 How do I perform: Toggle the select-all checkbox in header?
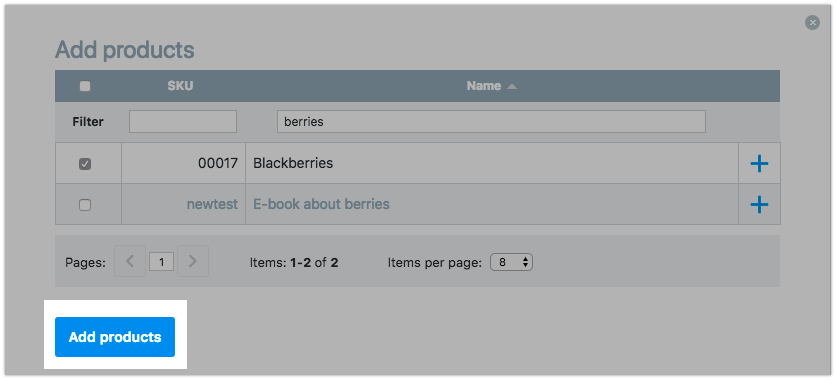click(x=85, y=86)
